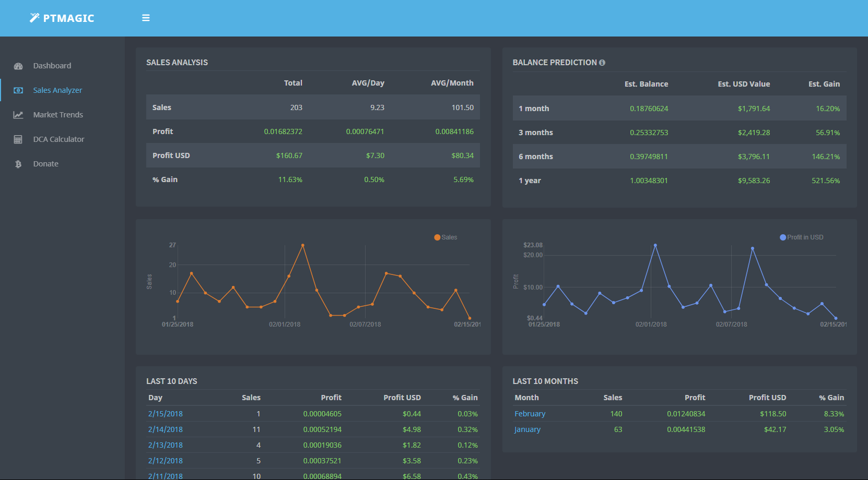Screen dimensions: 868x480
Task: Open the 2/13/2018 day details
Action: pos(166,445)
